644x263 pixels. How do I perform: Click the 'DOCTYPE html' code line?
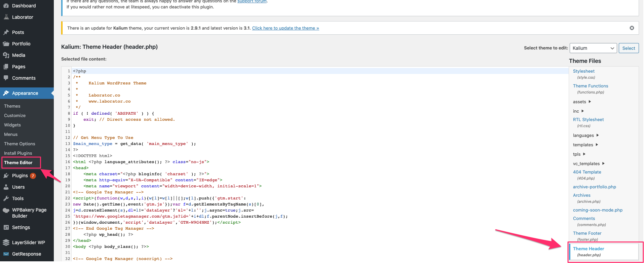tap(92, 156)
